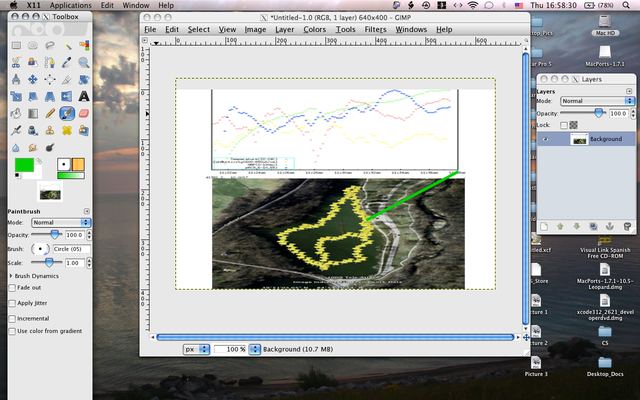Screen dimensions: 640x400
Task: Select the Smudge tool
Action: pos(33,147)
